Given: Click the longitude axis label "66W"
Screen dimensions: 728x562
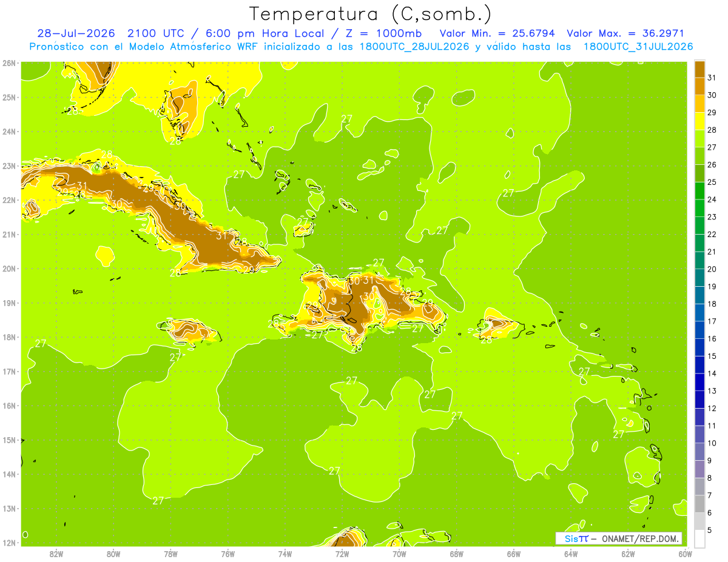Looking at the screenshot, I should [x=514, y=554].
